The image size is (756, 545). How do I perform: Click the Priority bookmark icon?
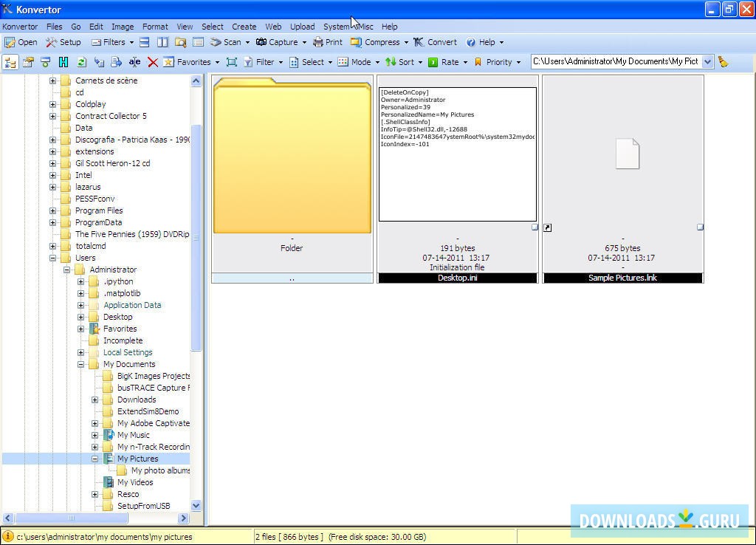[x=478, y=62]
